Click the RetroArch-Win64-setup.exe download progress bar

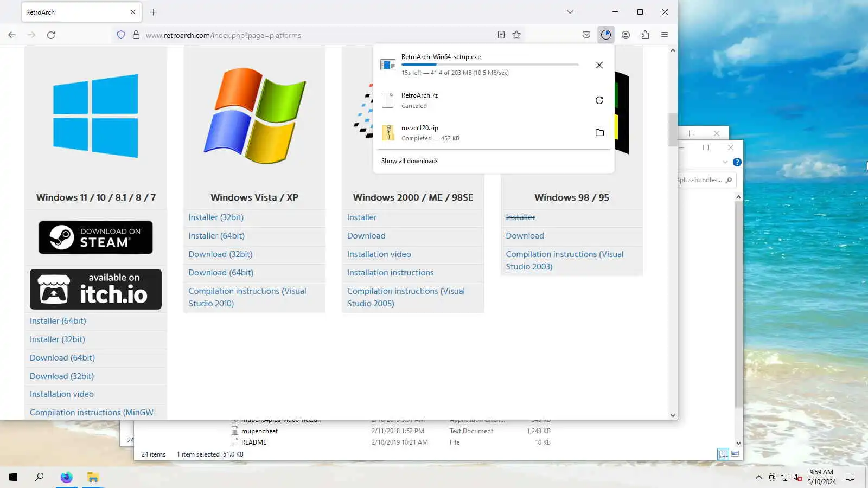(x=490, y=65)
